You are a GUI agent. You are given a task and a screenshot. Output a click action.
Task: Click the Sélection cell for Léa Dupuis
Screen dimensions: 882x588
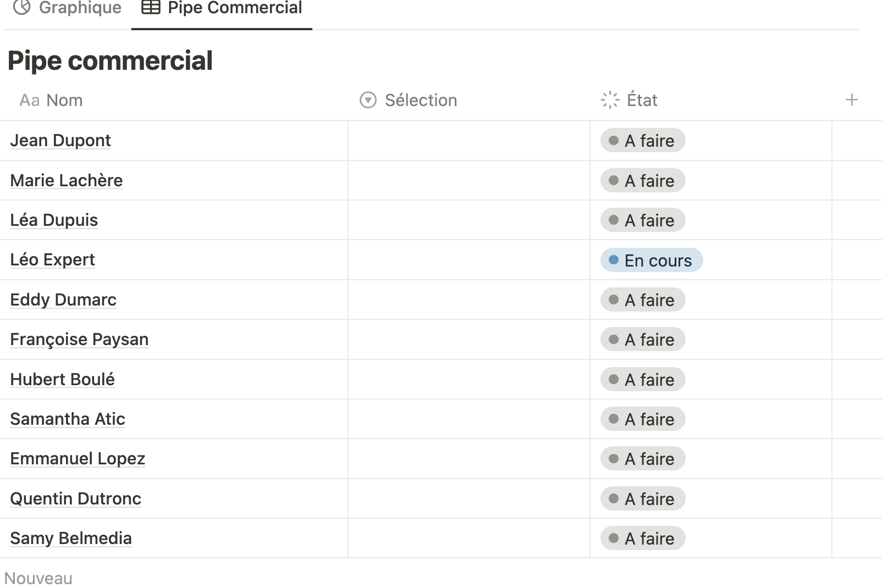pyautogui.click(x=469, y=220)
